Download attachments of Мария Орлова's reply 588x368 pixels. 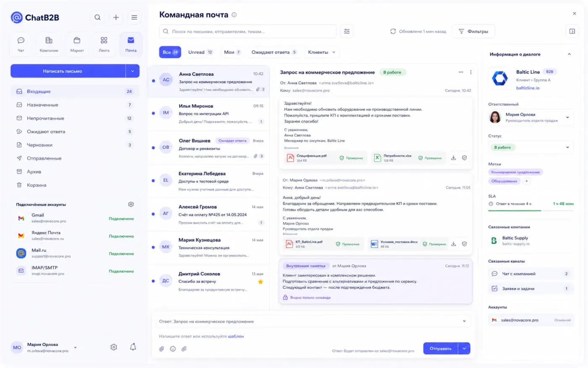tap(454, 244)
